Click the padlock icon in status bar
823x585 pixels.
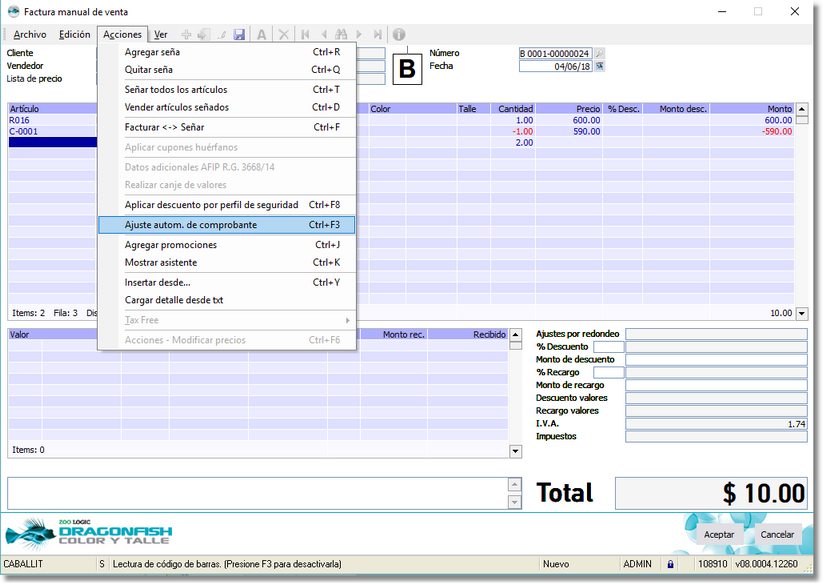(x=670, y=565)
